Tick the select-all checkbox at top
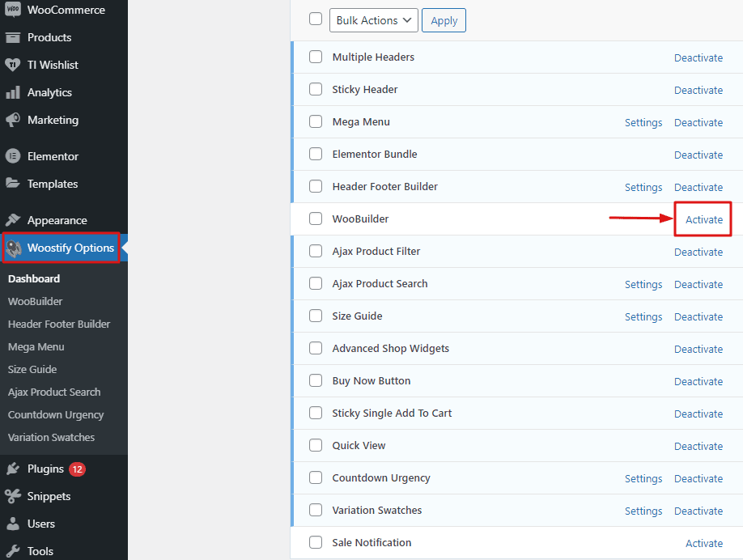This screenshot has height=560, width=743. pyautogui.click(x=315, y=19)
